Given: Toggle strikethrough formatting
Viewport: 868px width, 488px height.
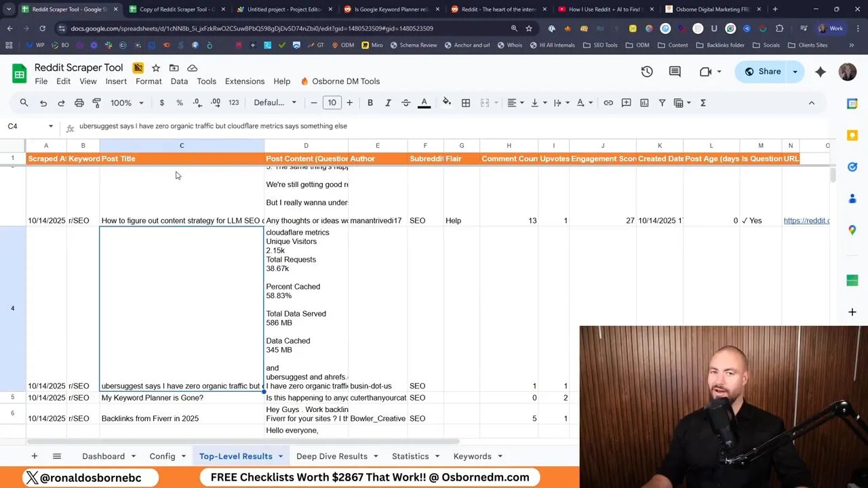Looking at the screenshot, I should (405, 102).
